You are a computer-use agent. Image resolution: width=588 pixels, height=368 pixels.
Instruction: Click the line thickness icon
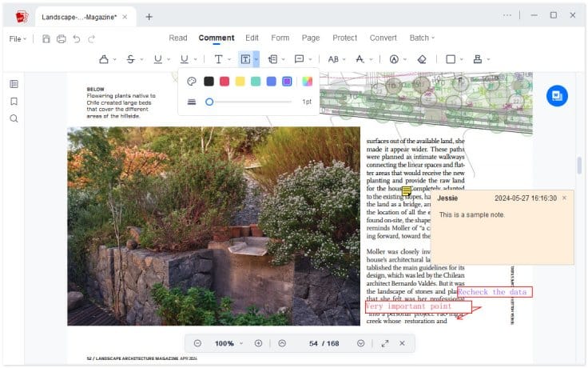192,102
